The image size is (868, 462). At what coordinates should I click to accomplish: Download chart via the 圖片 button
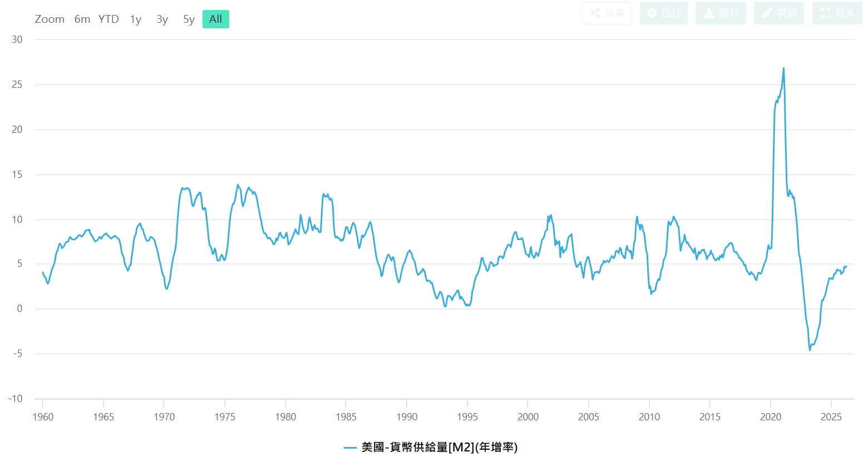(721, 13)
